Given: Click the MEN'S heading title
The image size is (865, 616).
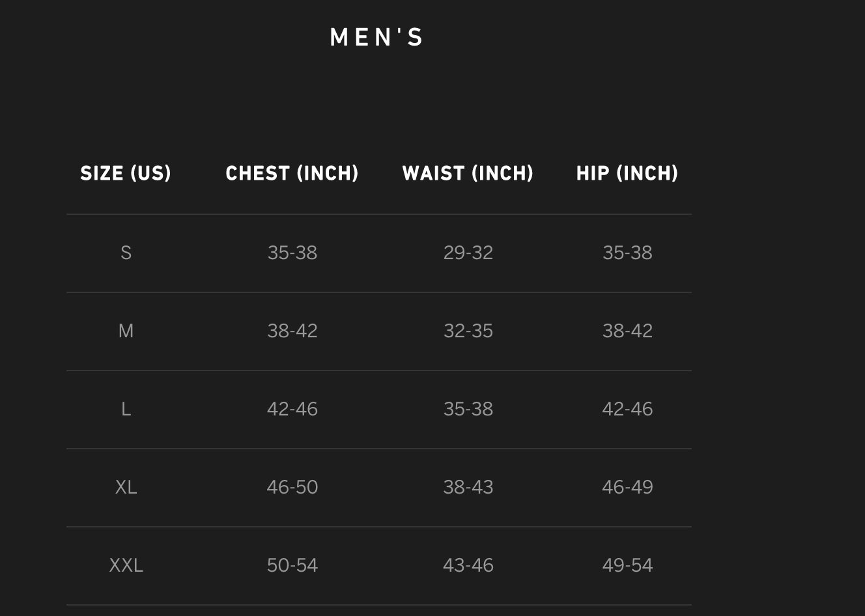Looking at the screenshot, I should (376, 37).
